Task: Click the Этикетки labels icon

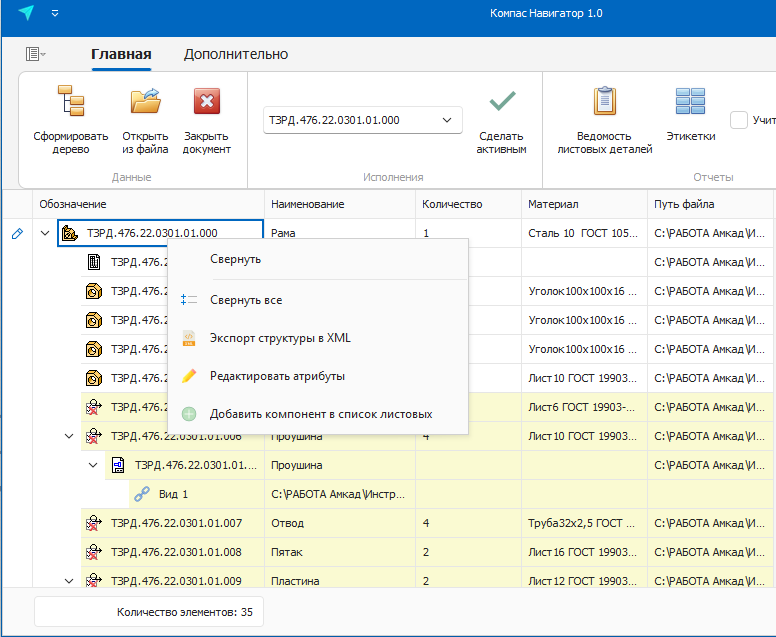Action: pos(690,102)
